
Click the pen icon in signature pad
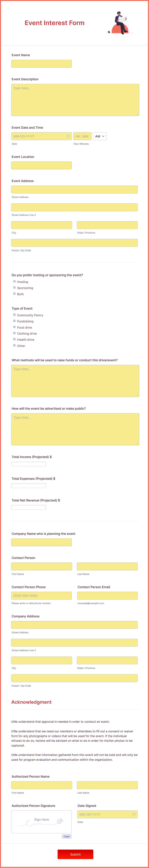(x=60, y=820)
